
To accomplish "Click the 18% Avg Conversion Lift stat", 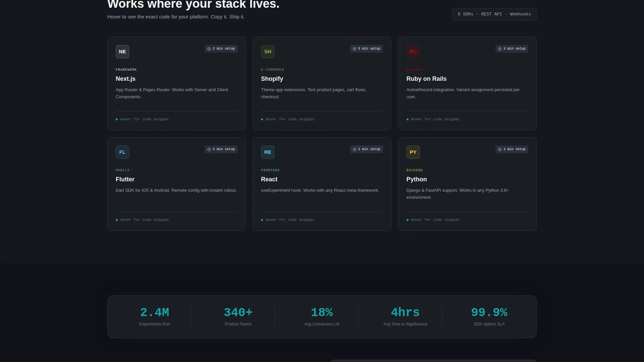I will 322,316.
